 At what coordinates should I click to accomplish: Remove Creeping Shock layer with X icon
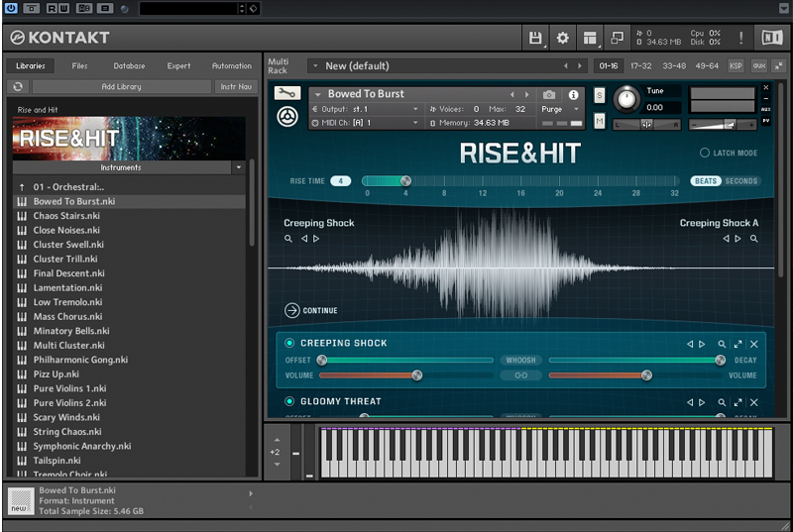click(x=754, y=344)
